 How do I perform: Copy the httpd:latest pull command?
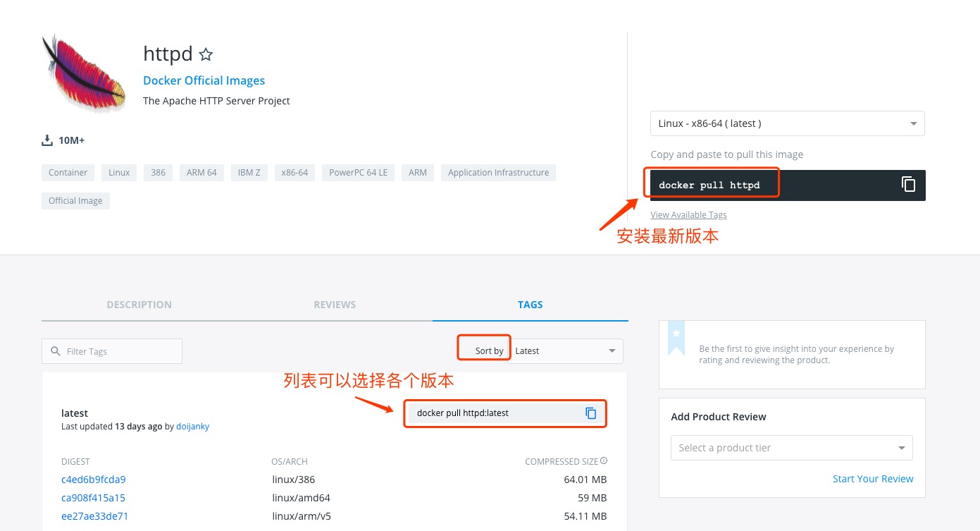click(590, 413)
